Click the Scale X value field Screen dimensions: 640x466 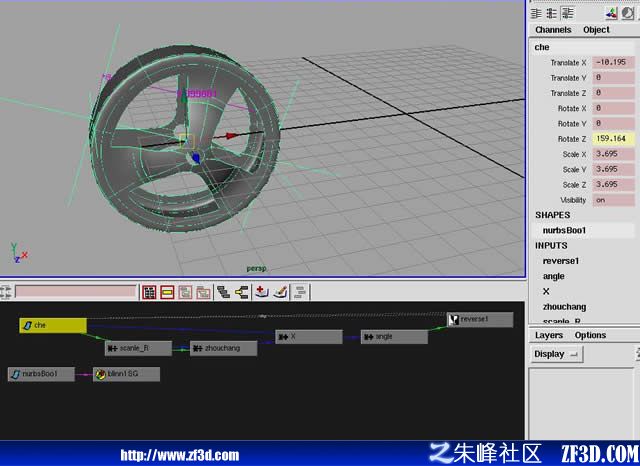point(613,154)
